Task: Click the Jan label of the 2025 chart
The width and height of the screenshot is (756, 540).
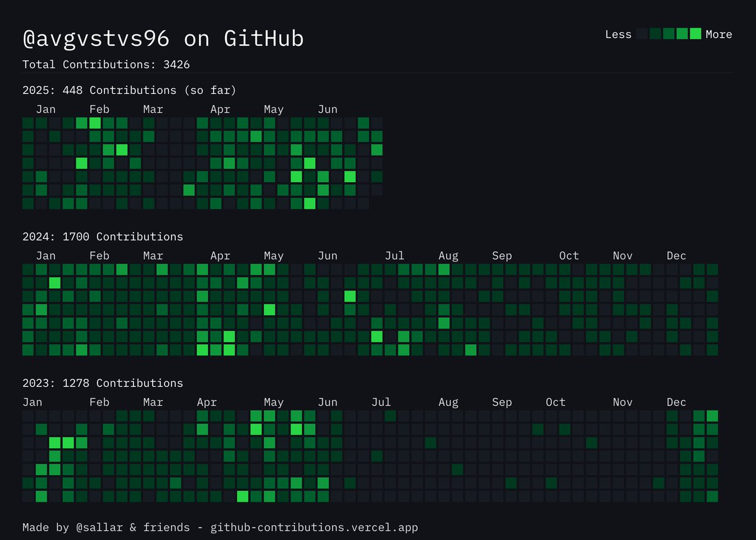Action: [45, 109]
